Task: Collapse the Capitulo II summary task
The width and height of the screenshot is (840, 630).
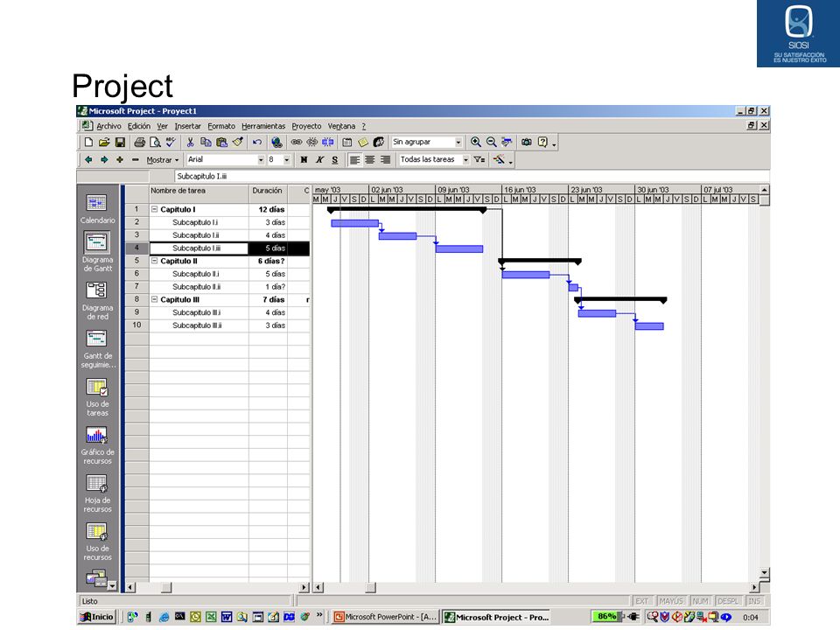Action: click(154, 261)
